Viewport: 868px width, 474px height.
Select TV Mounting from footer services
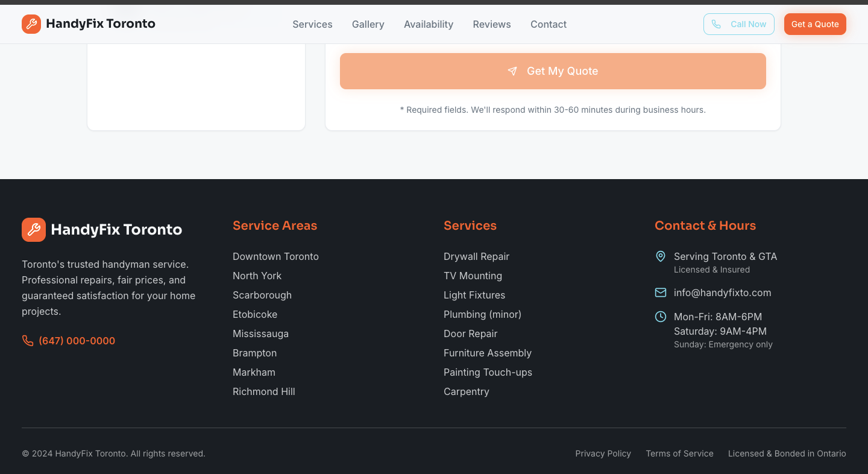pos(473,276)
